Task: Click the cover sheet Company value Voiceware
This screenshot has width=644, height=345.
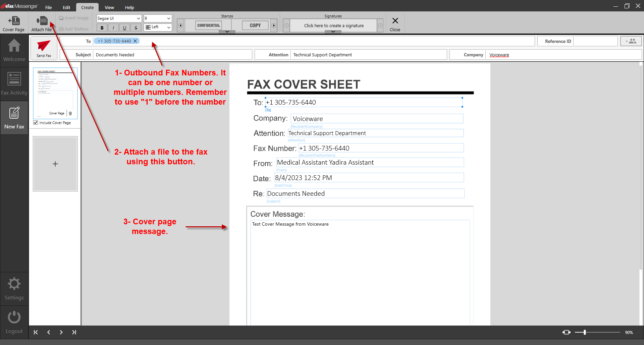Action: [377, 119]
